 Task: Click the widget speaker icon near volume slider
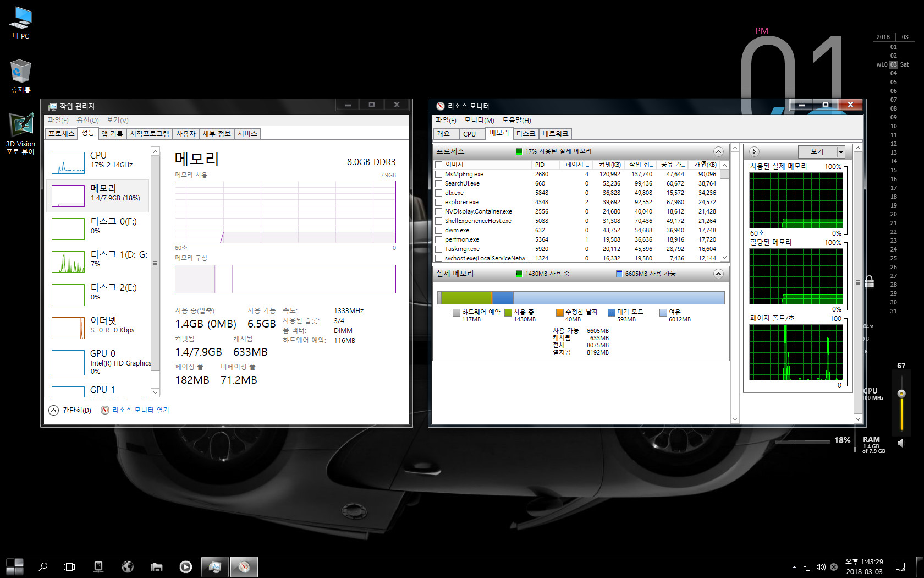pos(901,443)
